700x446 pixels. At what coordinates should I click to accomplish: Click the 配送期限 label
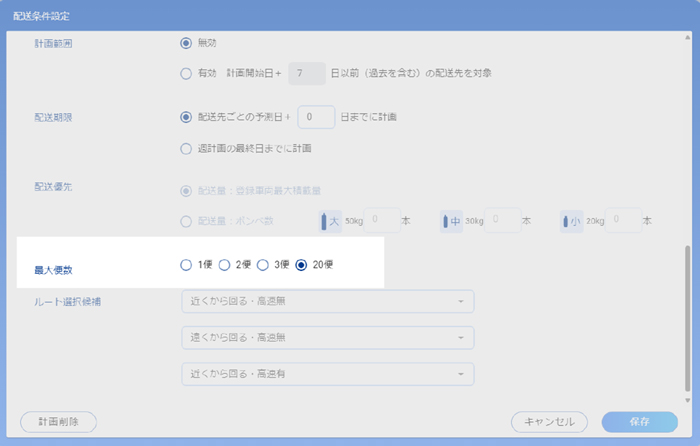(x=53, y=117)
